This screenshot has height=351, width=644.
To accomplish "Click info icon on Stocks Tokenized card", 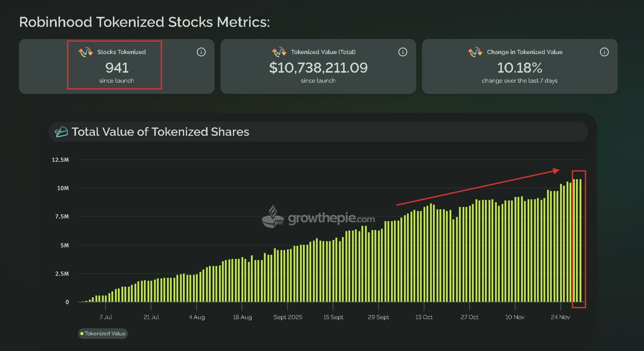I will [201, 52].
